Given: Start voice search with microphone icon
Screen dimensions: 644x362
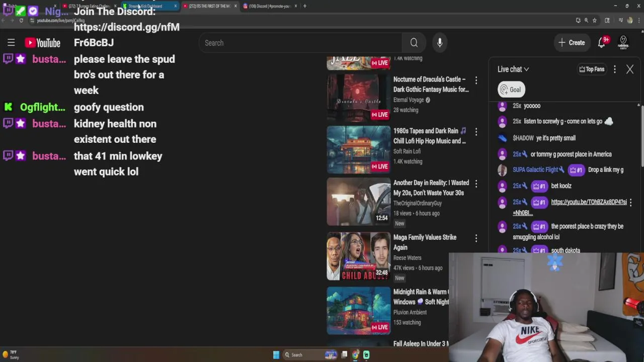Looking at the screenshot, I should click(x=440, y=43).
